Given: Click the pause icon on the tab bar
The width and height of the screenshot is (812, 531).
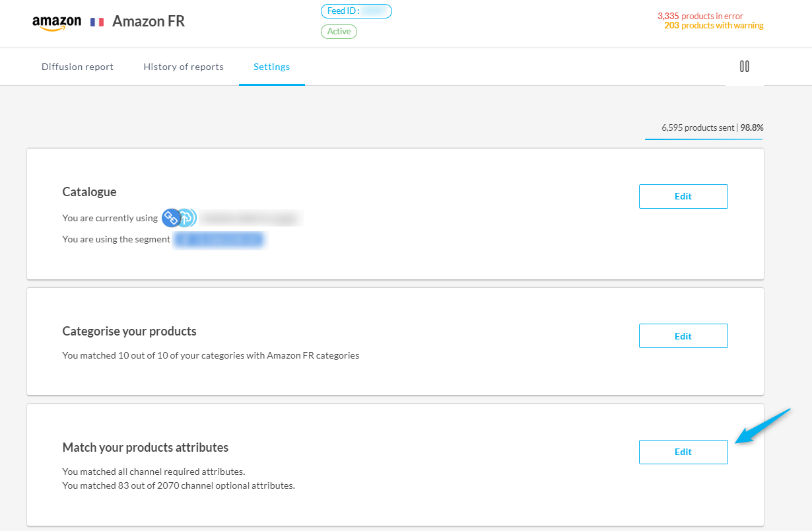Looking at the screenshot, I should [x=744, y=66].
